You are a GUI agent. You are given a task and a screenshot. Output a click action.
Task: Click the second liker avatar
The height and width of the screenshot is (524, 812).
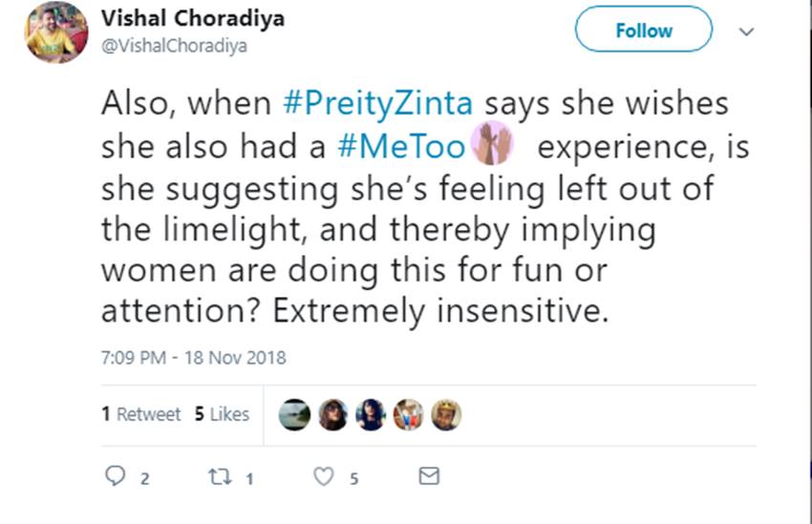[332, 414]
